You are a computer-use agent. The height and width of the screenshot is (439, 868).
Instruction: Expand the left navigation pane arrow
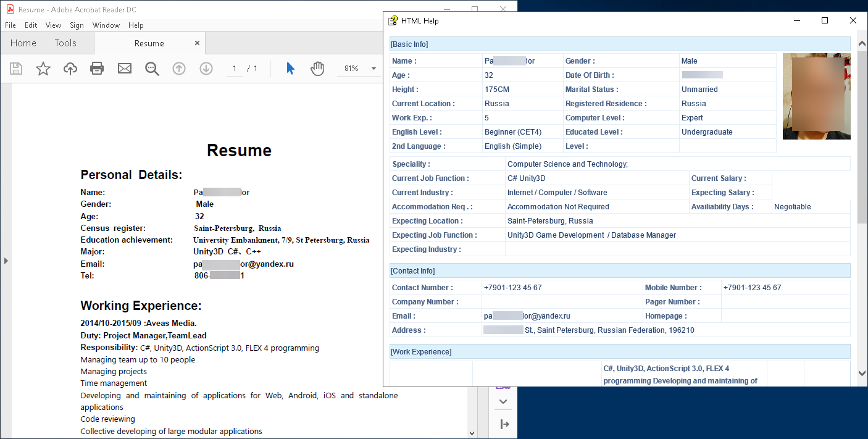tap(6, 261)
